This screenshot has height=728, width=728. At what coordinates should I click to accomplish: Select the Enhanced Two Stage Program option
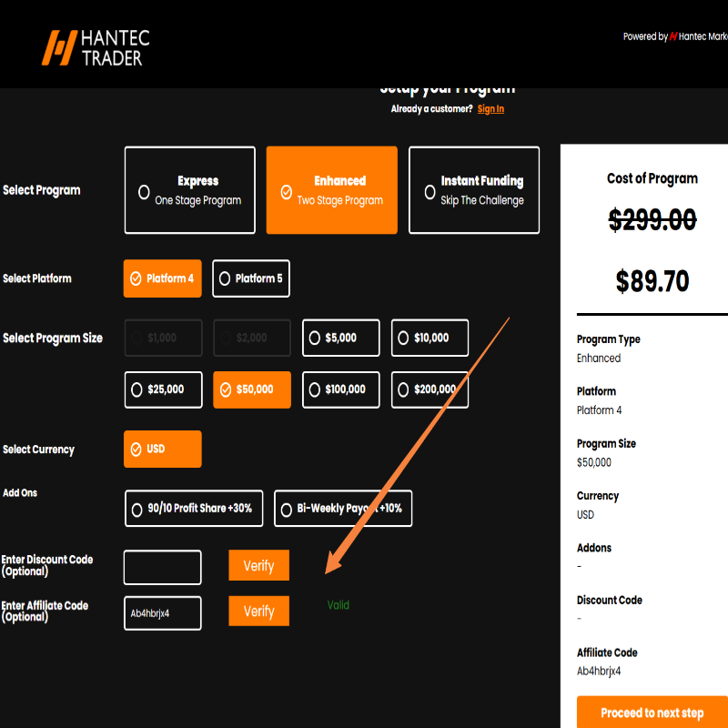coord(331,190)
